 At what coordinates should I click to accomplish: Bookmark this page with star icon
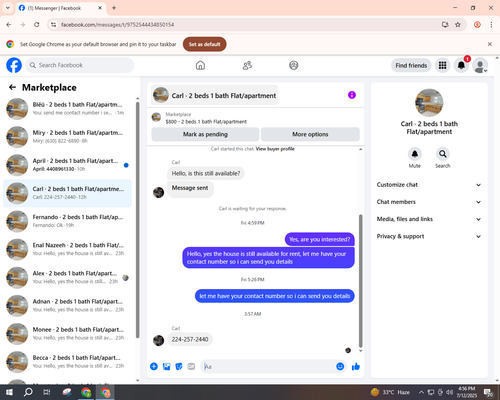[x=458, y=25]
